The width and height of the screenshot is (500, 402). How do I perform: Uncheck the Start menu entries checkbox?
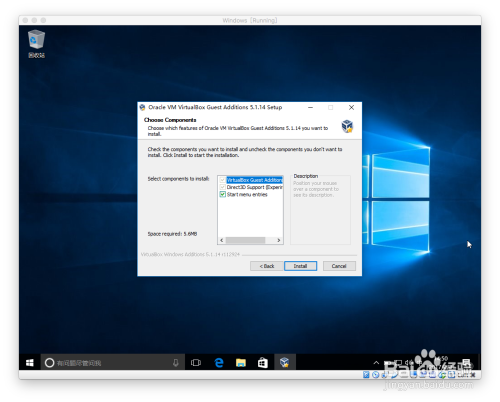pyautogui.click(x=223, y=194)
